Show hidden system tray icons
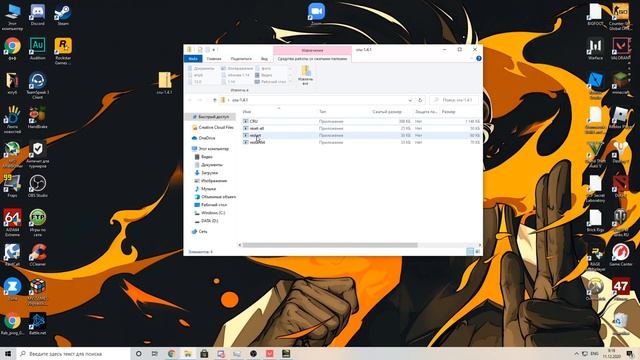 (576, 353)
